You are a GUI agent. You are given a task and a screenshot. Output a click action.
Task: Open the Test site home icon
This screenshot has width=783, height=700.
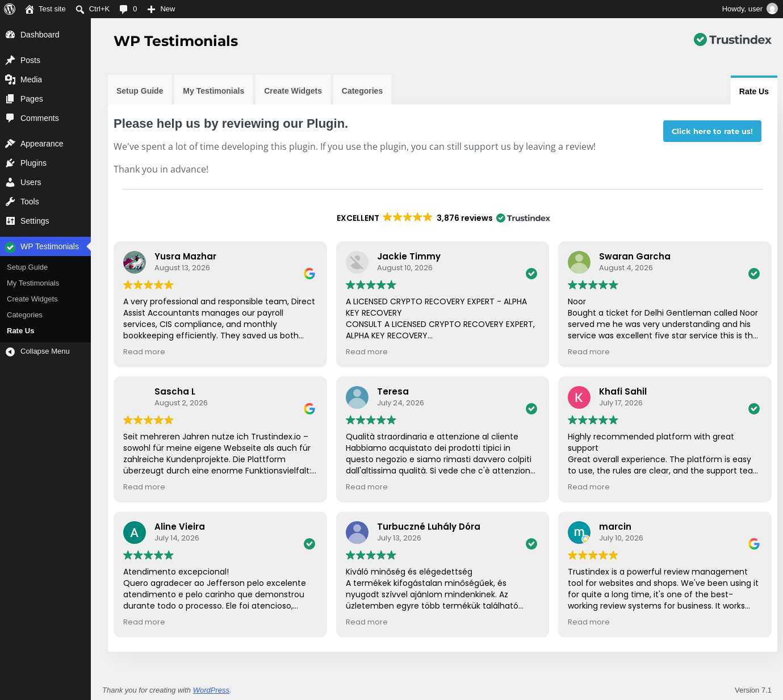[x=30, y=9]
